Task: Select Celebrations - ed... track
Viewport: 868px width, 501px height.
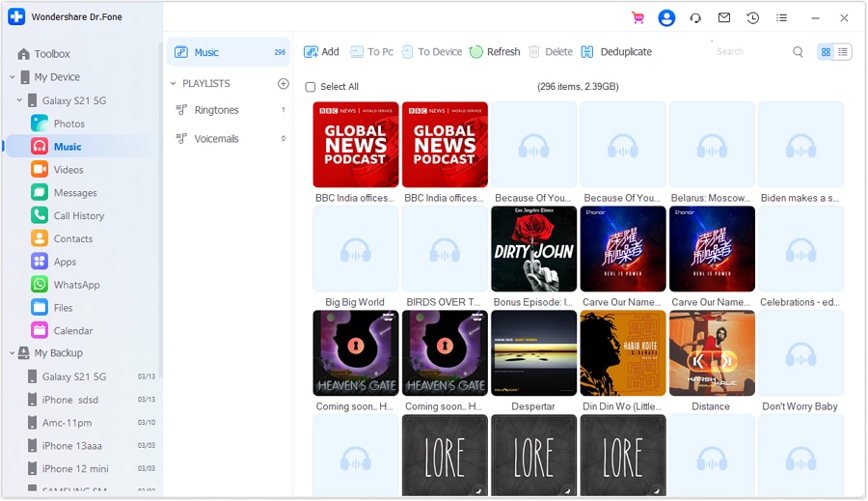Action: coord(801,249)
